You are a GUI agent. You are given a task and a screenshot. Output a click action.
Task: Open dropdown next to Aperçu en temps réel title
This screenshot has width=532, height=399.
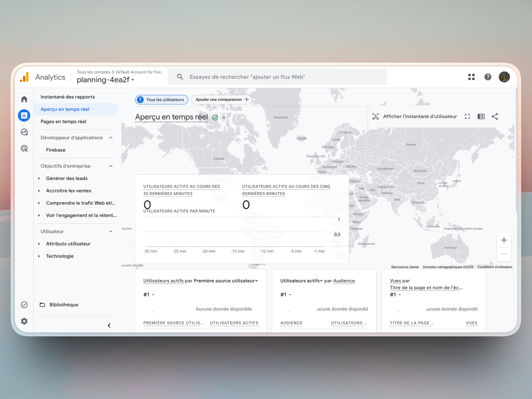tap(224, 117)
